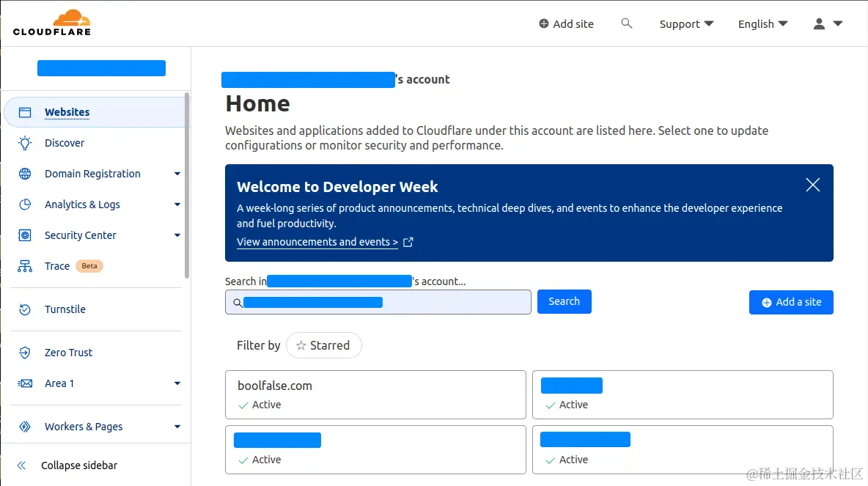Viewport: 868px width, 486px height.
Task: Toggle the Starred filter
Action: (324, 345)
